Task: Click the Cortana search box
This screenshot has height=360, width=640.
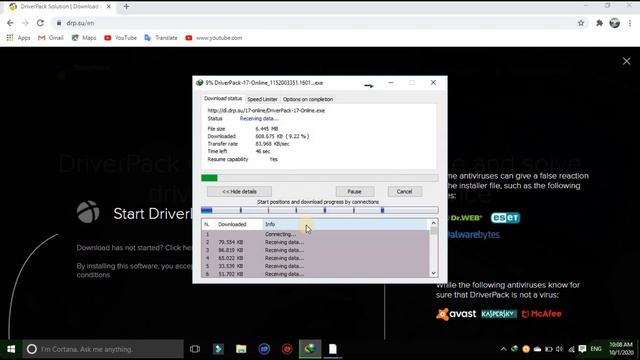Action: point(103,349)
